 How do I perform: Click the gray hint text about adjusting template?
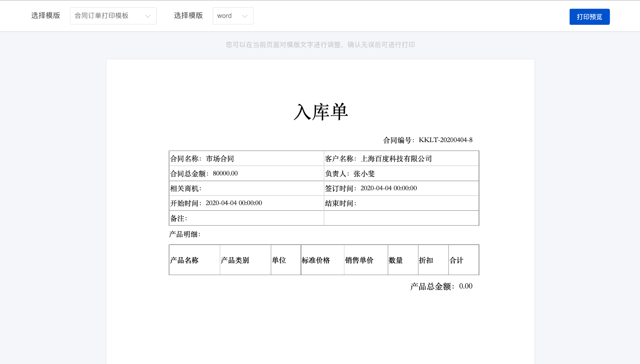(320, 45)
